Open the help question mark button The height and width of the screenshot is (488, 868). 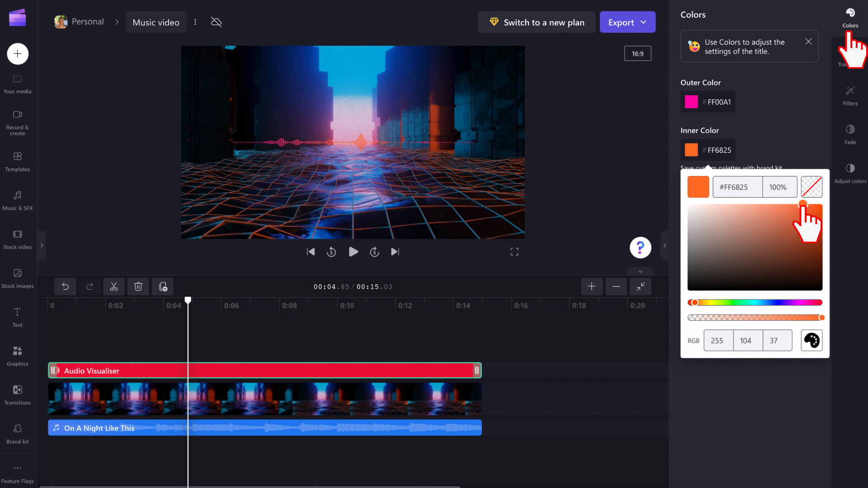(640, 248)
